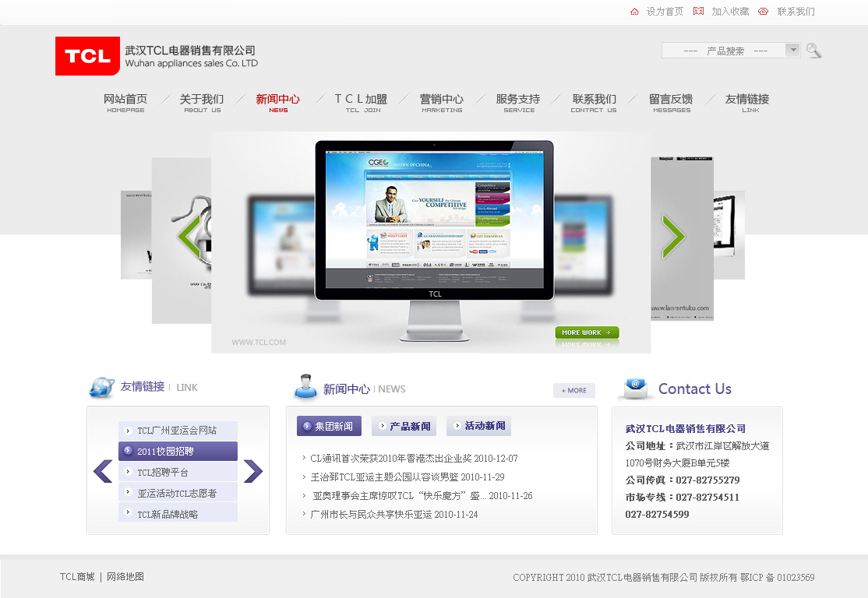The height and width of the screenshot is (598, 868).
Task: Click the bookmark icon beside 加入收藏
Action: click(699, 11)
